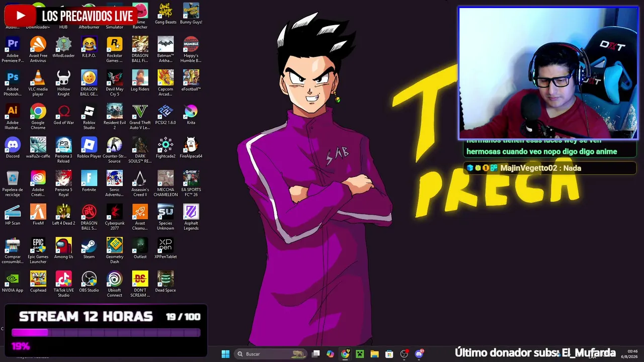Open Task View from the taskbar
644x362 pixels.
tap(315, 354)
